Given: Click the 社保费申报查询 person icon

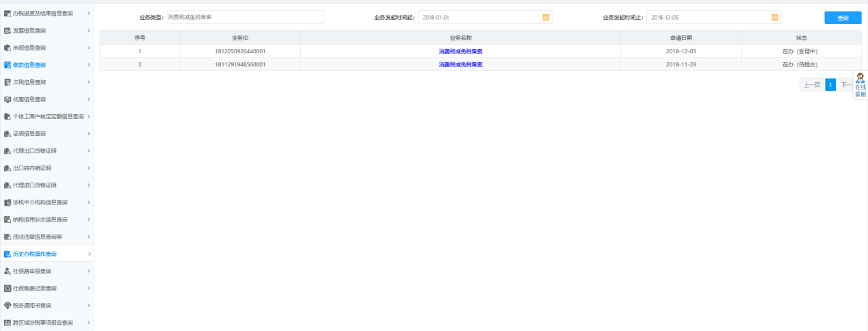Looking at the screenshot, I should [x=8, y=272].
